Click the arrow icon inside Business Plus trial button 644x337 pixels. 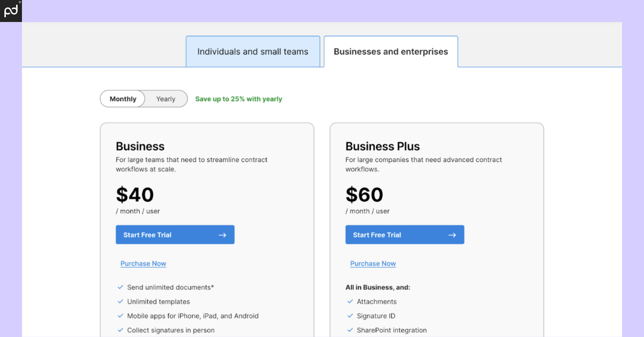point(452,235)
